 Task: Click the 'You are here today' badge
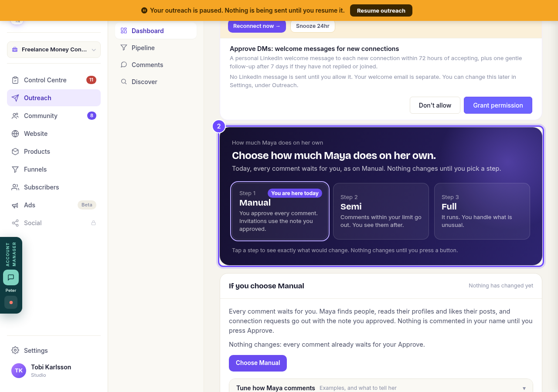[295, 193]
